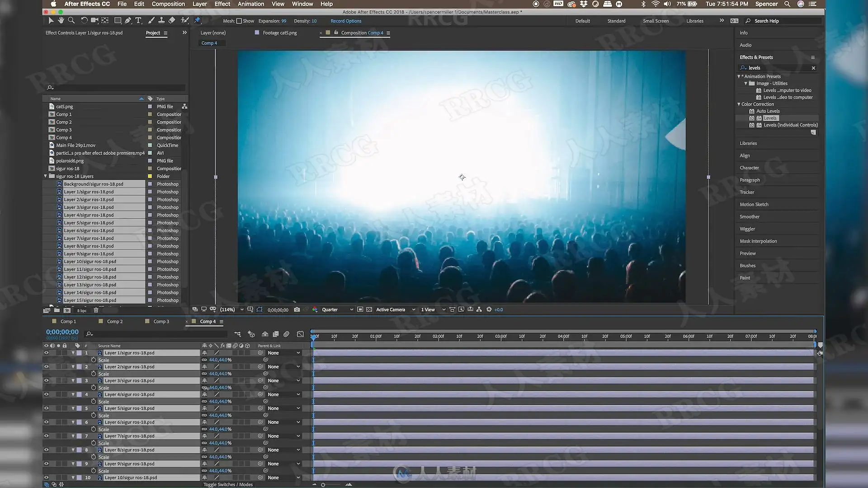This screenshot has width=868, height=488.
Task: Collapse the sigur ros-18 Layers folder
Action: [45, 176]
